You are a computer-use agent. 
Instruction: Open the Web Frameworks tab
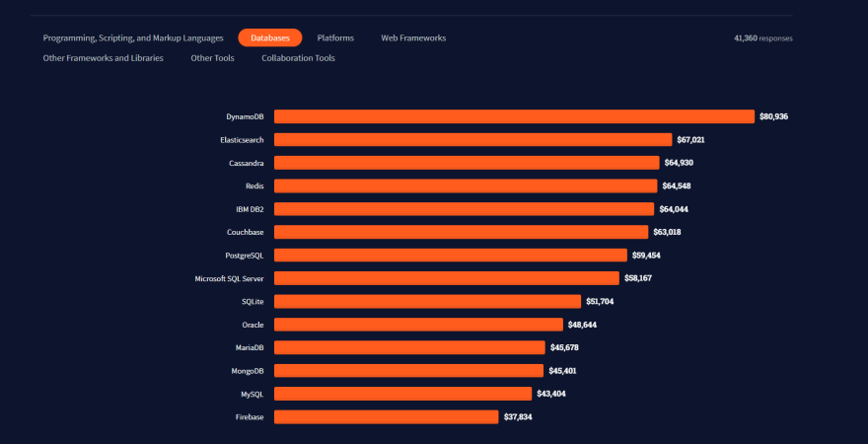(413, 38)
